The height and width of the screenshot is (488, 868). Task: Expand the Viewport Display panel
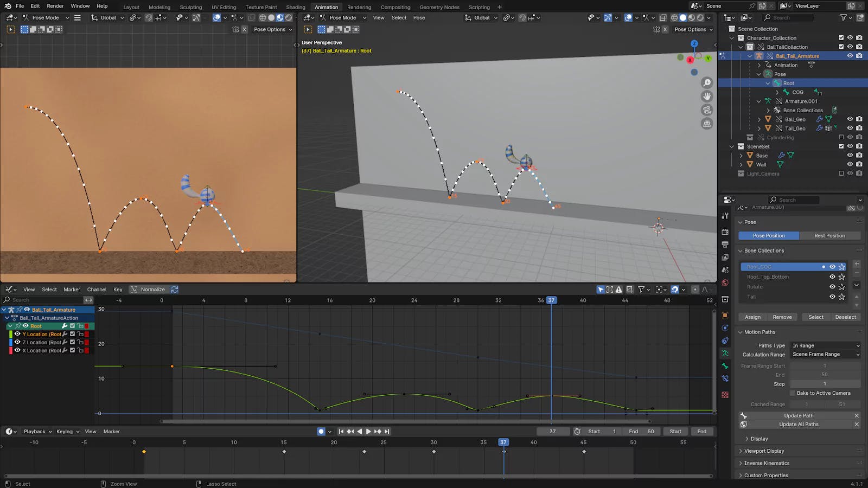click(764, 451)
